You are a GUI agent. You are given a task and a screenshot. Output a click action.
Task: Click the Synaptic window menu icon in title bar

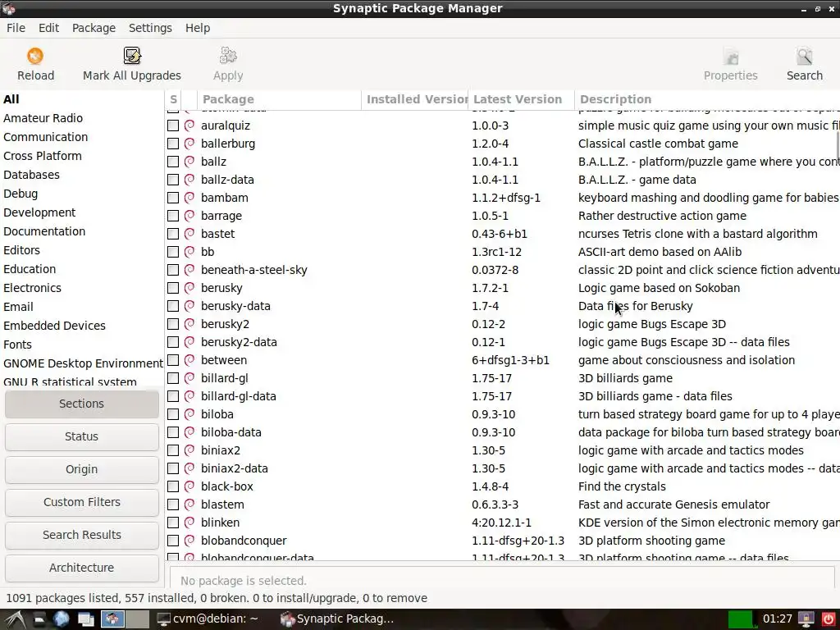pyautogui.click(x=8, y=8)
